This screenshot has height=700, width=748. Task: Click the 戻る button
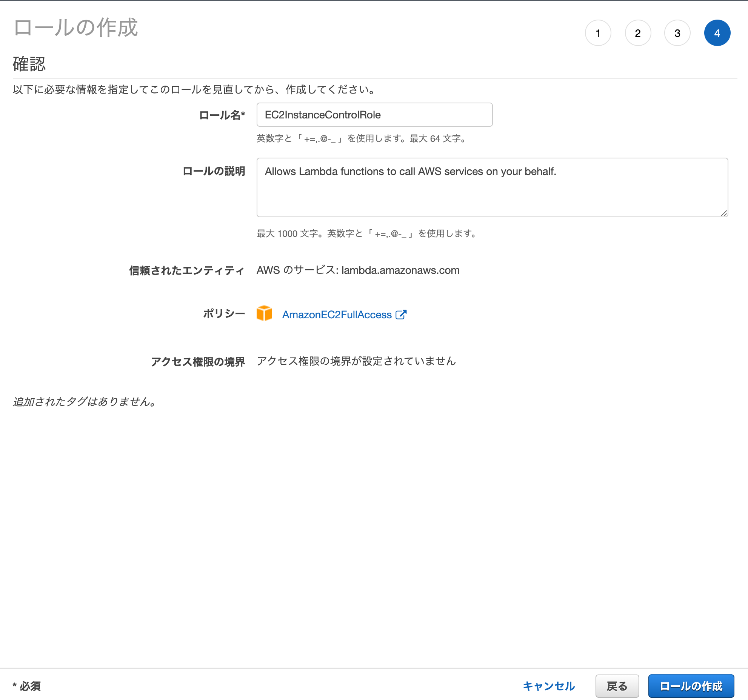point(617,686)
